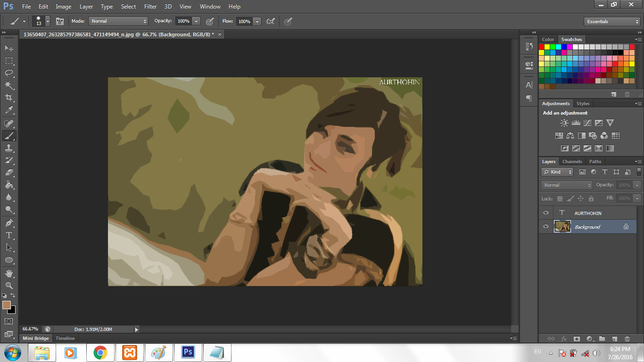Open the Tool Preset picker arrow
Viewport: 644px width, 362px height.
click(x=24, y=21)
